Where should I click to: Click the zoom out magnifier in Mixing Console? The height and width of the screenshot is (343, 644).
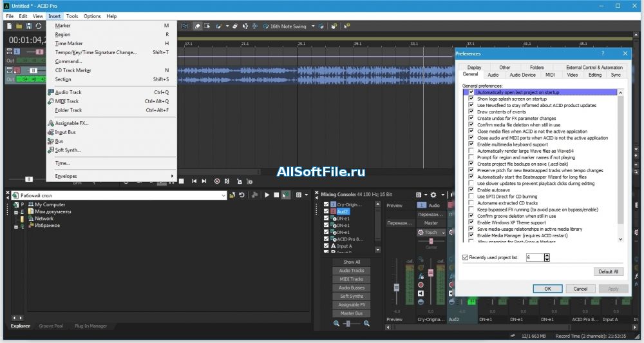pos(336,324)
